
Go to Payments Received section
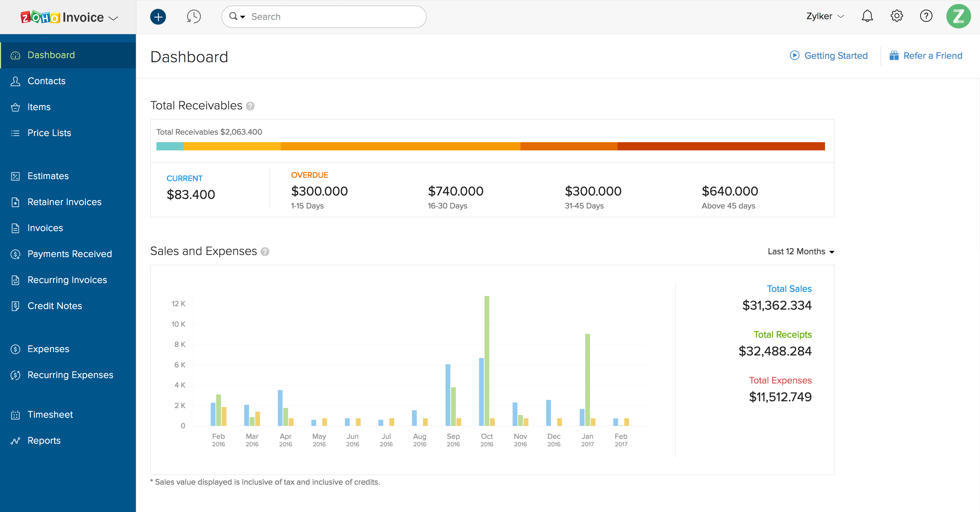point(69,254)
